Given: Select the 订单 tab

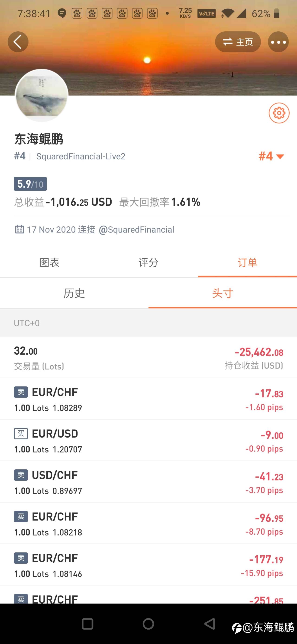Looking at the screenshot, I should (247, 262).
